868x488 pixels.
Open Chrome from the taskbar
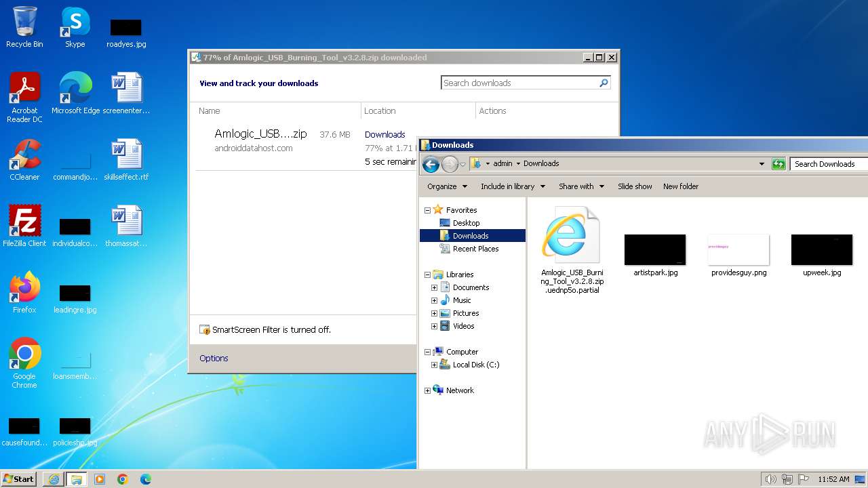coord(123,479)
